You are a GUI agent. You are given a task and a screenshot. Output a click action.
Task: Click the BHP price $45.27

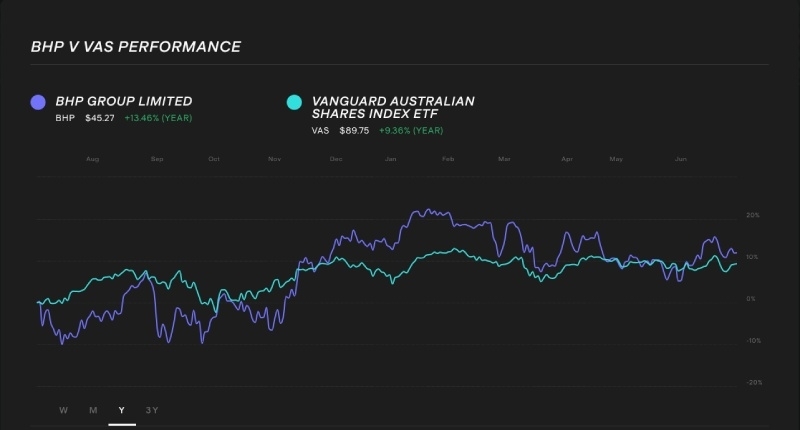click(101, 118)
